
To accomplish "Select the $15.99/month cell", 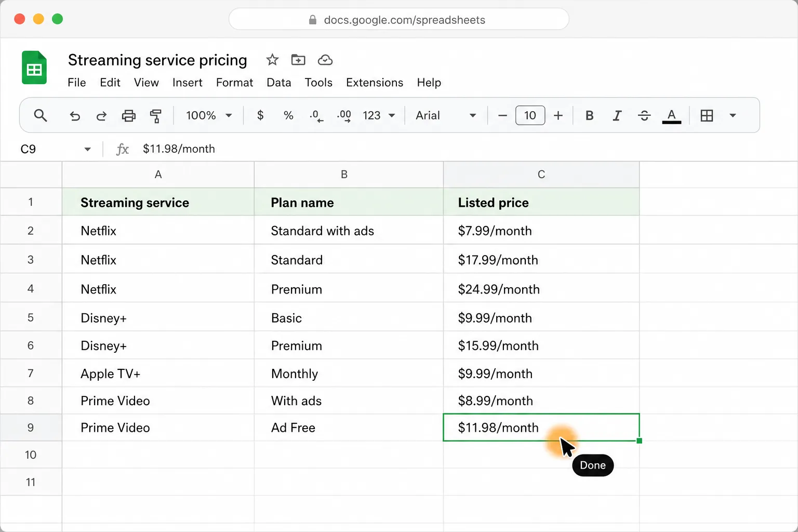I will point(541,345).
